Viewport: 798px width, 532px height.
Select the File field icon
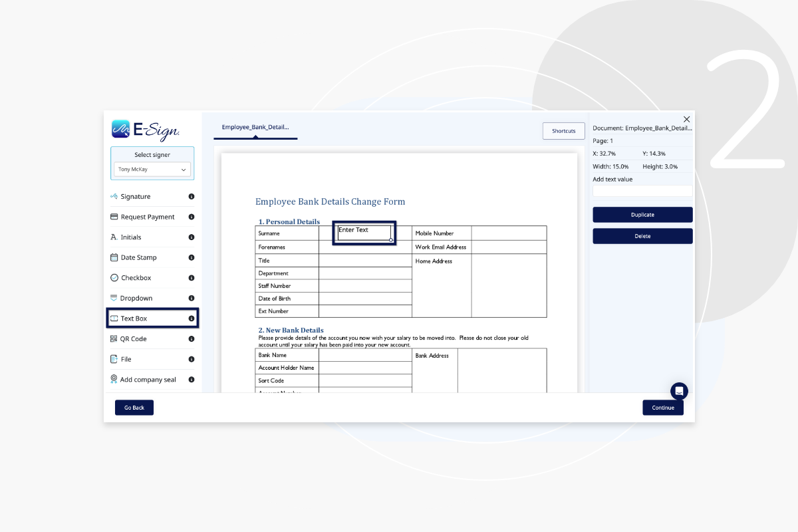pos(114,359)
